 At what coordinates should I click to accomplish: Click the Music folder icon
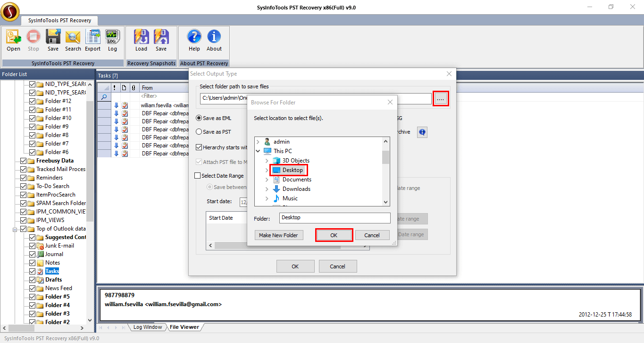pyautogui.click(x=276, y=198)
